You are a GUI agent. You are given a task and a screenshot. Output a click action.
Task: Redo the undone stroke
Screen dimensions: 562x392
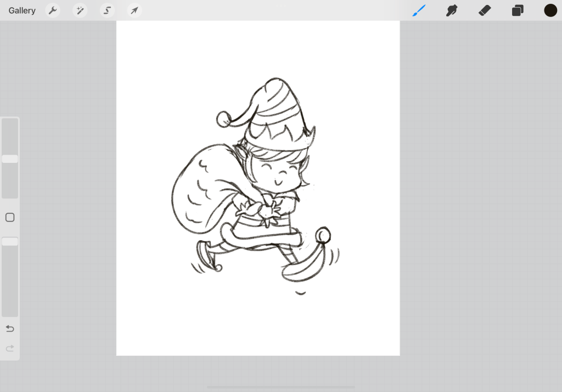click(x=10, y=349)
